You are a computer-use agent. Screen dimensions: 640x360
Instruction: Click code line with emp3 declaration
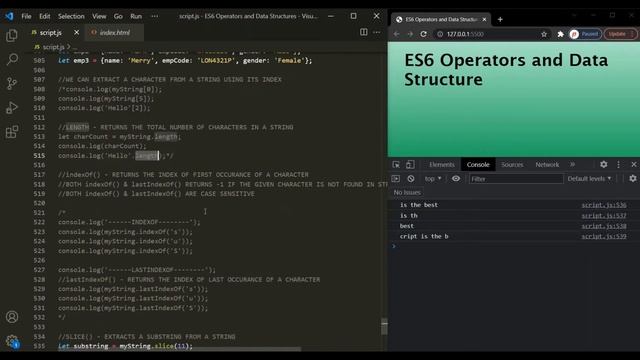(x=185, y=60)
